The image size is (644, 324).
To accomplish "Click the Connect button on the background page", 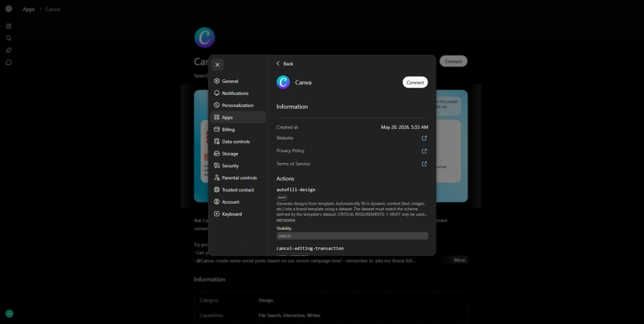I will 453,61.
